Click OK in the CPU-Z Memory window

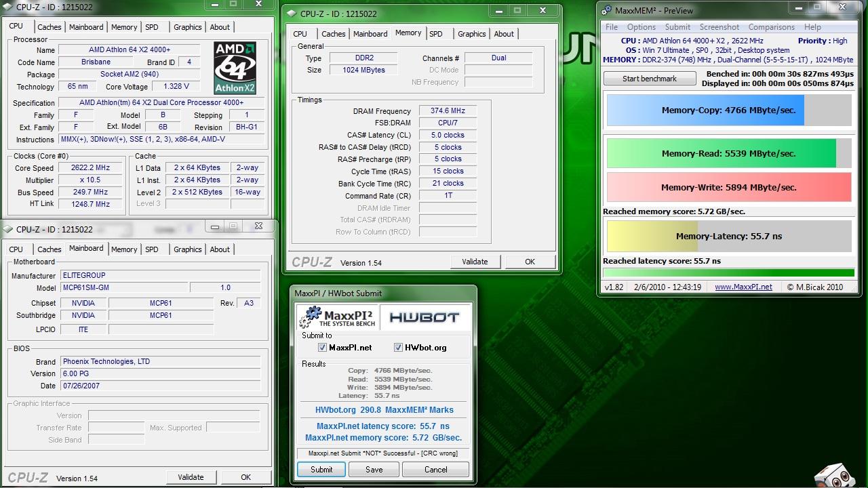click(530, 262)
